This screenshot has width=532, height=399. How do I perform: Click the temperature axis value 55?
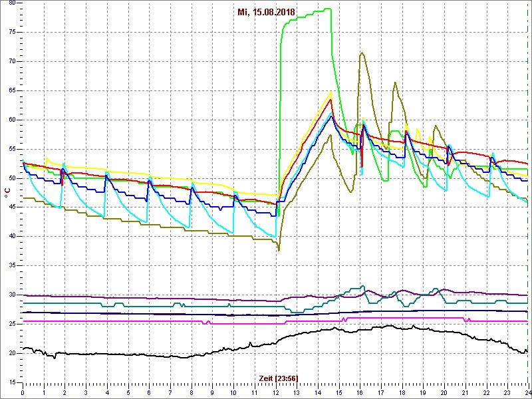tap(12, 149)
